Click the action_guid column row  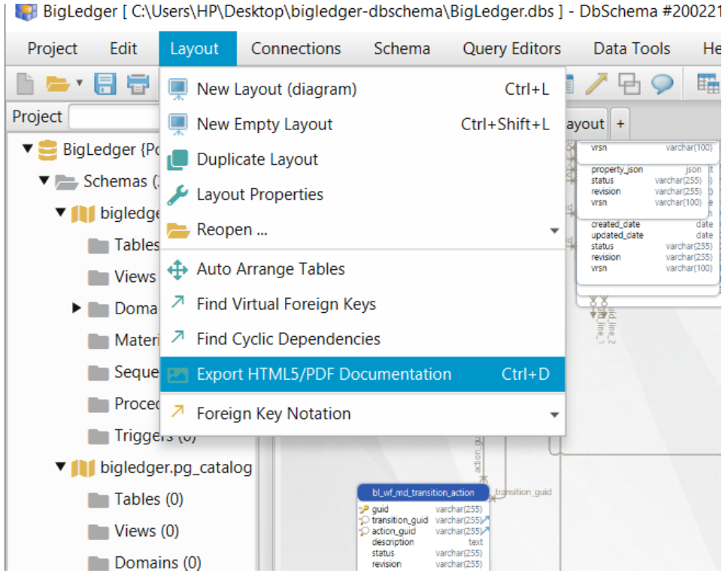click(424, 531)
